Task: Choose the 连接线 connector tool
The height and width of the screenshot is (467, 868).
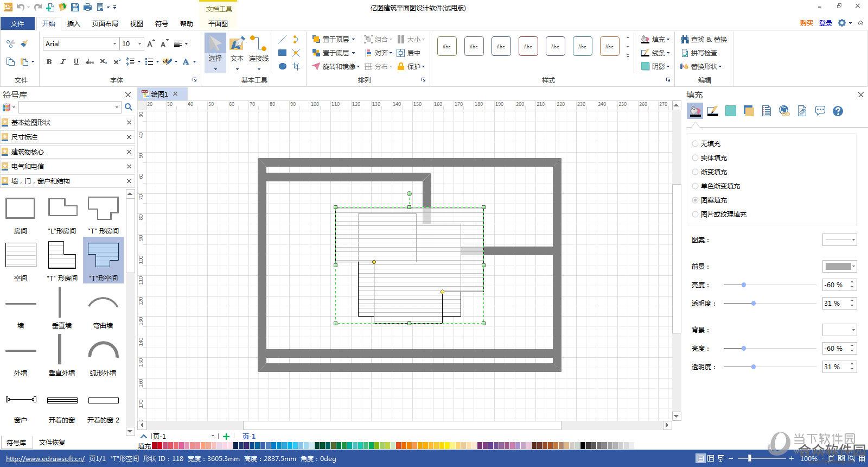Action: coord(258,53)
